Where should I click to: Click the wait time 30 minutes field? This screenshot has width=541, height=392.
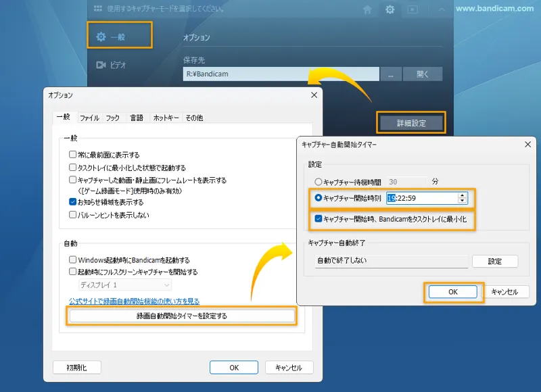pyautogui.click(x=406, y=182)
